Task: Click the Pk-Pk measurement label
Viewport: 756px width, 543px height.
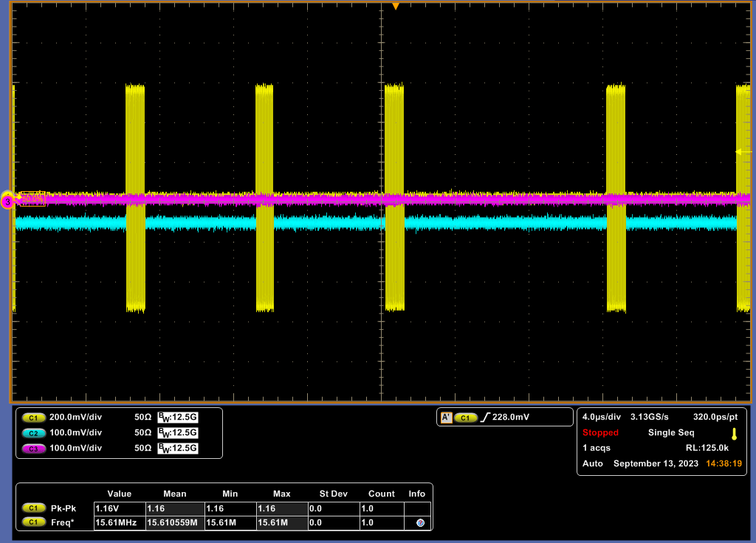Action: point(63,508)
